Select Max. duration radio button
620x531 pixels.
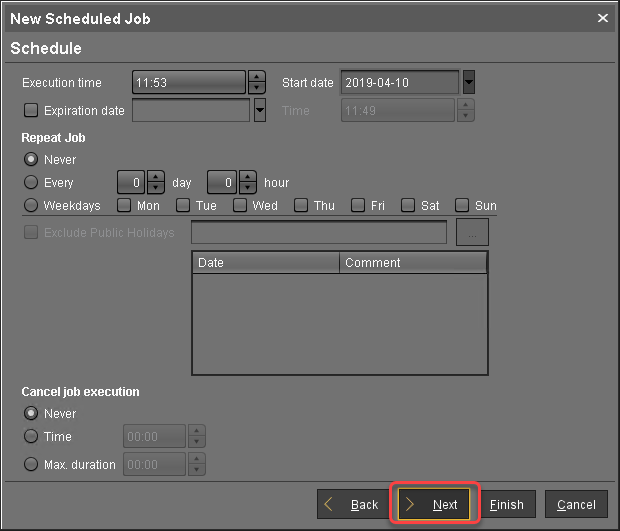coord(31,464)
